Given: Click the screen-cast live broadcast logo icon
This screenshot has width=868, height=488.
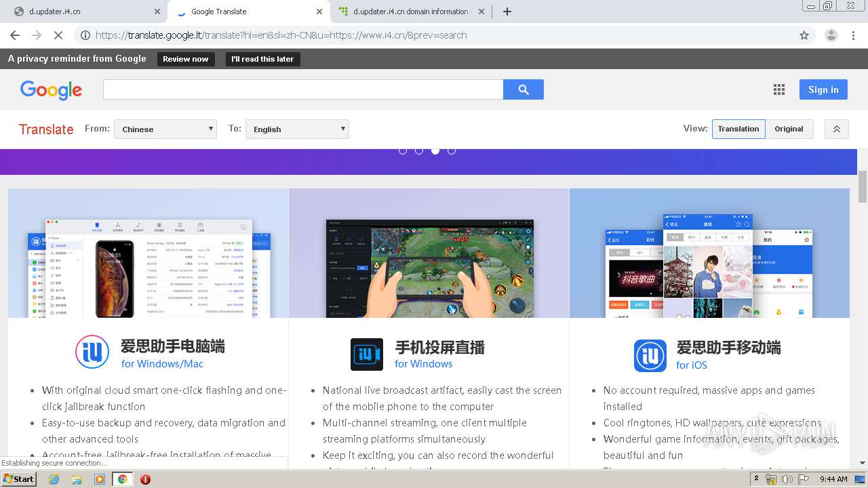Looking at the screenshot, I should [367, 354].
